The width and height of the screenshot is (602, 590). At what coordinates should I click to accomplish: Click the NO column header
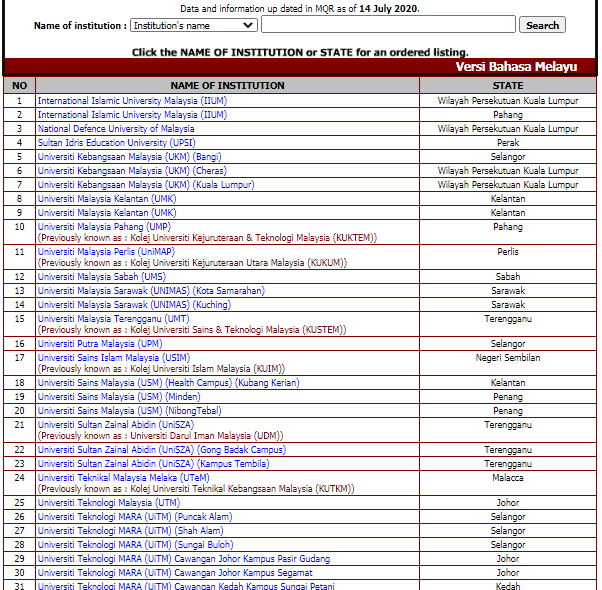(20, 85)
